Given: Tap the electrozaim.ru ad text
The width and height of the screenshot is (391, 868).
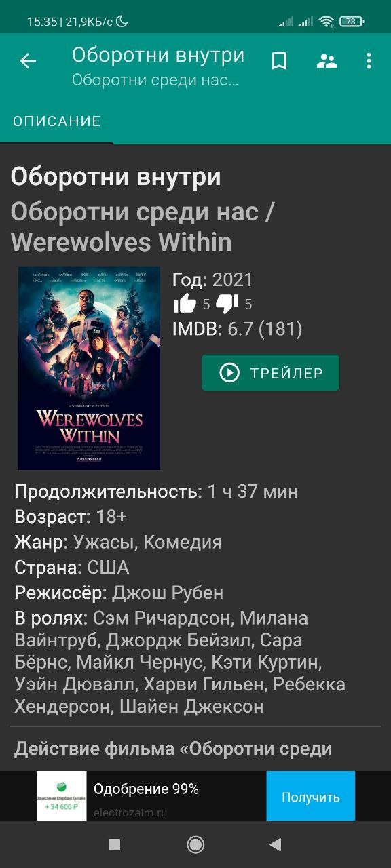Looking at the screenshot, I should tap(130, 812).
